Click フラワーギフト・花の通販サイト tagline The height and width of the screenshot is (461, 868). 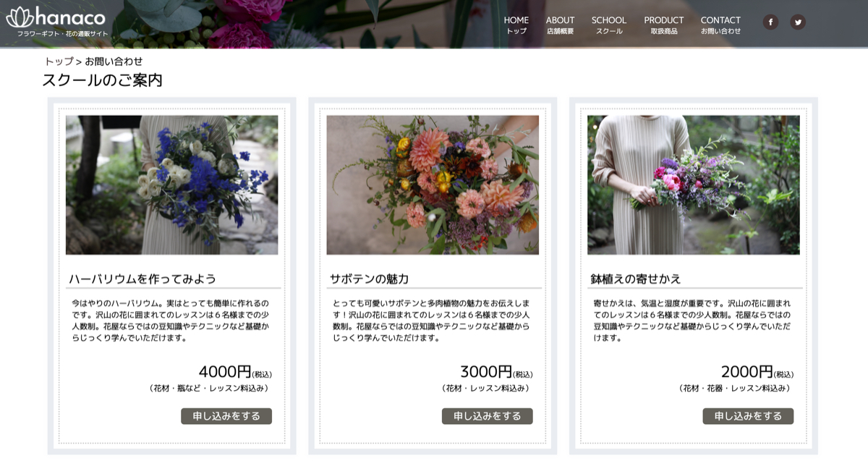pos(63,34)
